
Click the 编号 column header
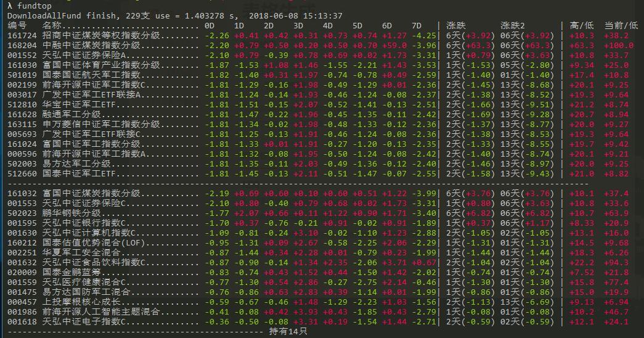17,26
